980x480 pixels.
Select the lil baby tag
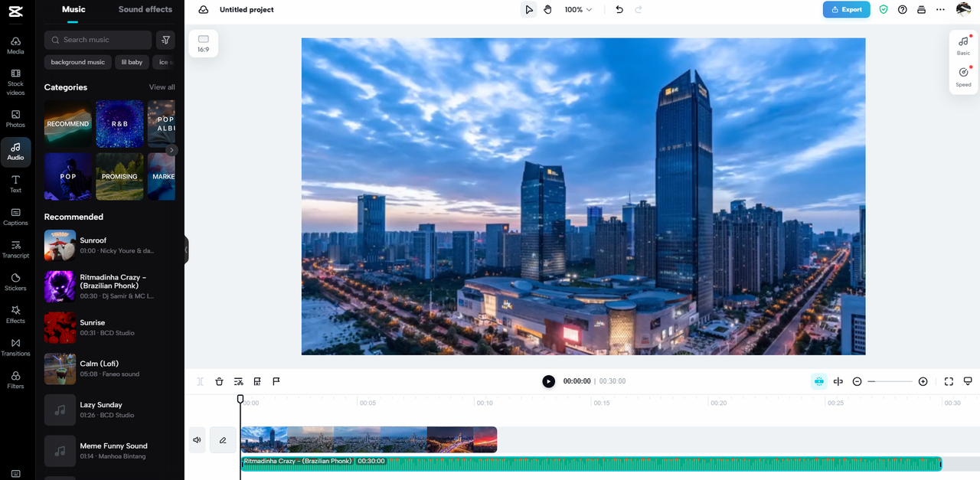click(132, 62)
